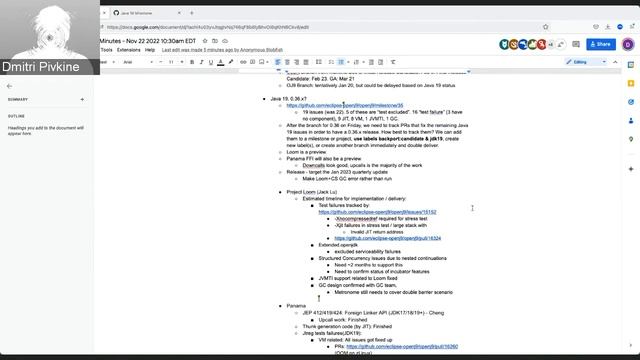
Task: Collapse the menus with the up chevron
Action: click(x=615, y=62)
